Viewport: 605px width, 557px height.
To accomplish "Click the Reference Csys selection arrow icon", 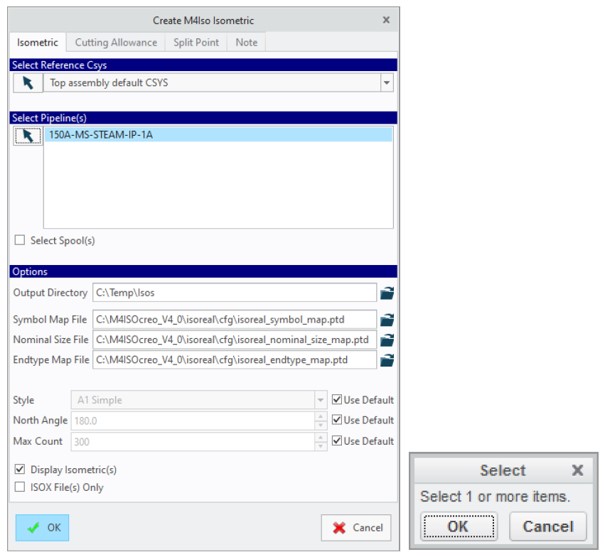I will (x=28, y=83).
